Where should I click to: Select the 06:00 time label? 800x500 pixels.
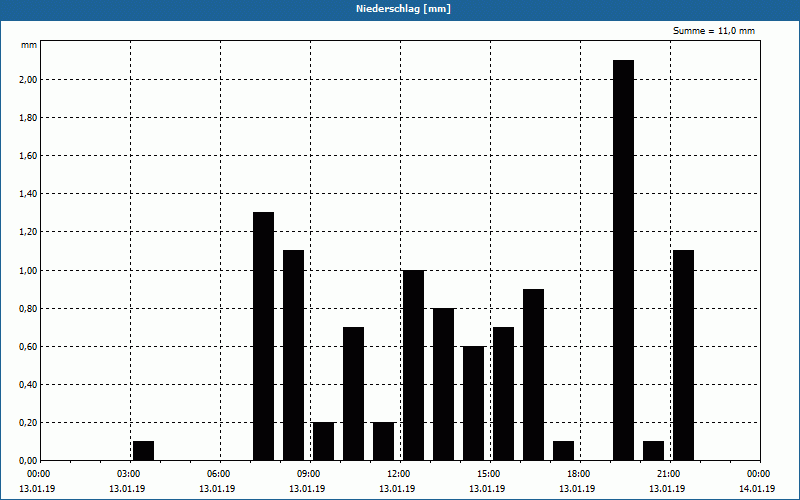pos(220,474)
